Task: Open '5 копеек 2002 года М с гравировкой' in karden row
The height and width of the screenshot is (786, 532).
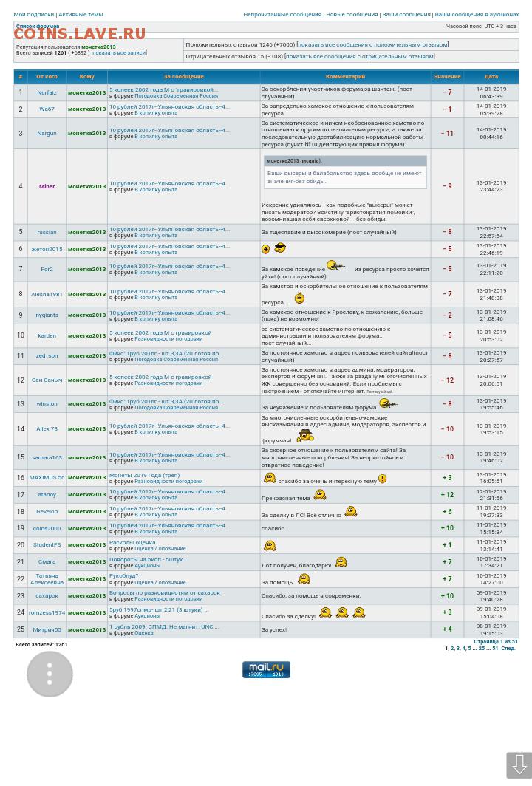Action: (x=160, y=333)
